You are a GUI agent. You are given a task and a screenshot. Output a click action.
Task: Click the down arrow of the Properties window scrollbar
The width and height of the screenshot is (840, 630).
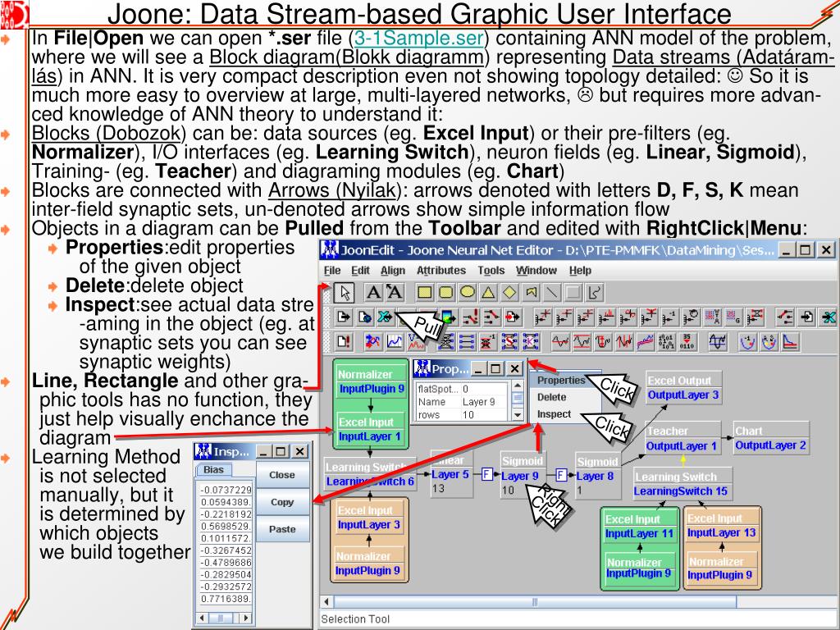tap(517, 414)
